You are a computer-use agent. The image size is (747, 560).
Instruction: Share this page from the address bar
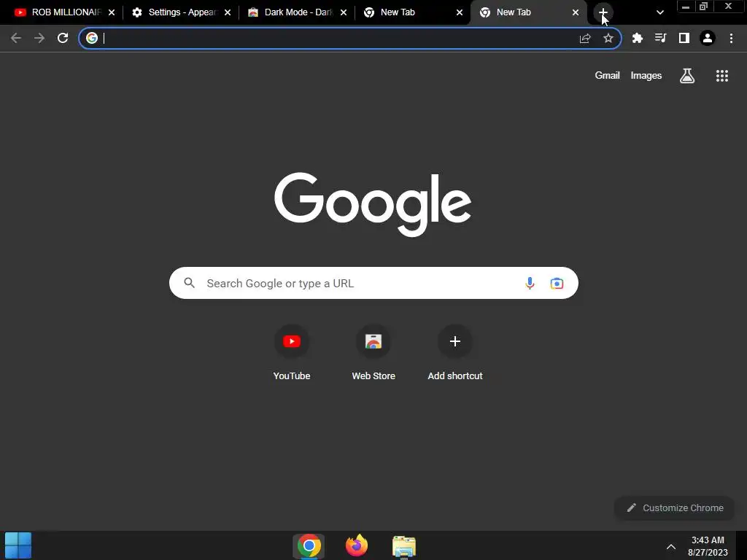(x=585, y=38)
